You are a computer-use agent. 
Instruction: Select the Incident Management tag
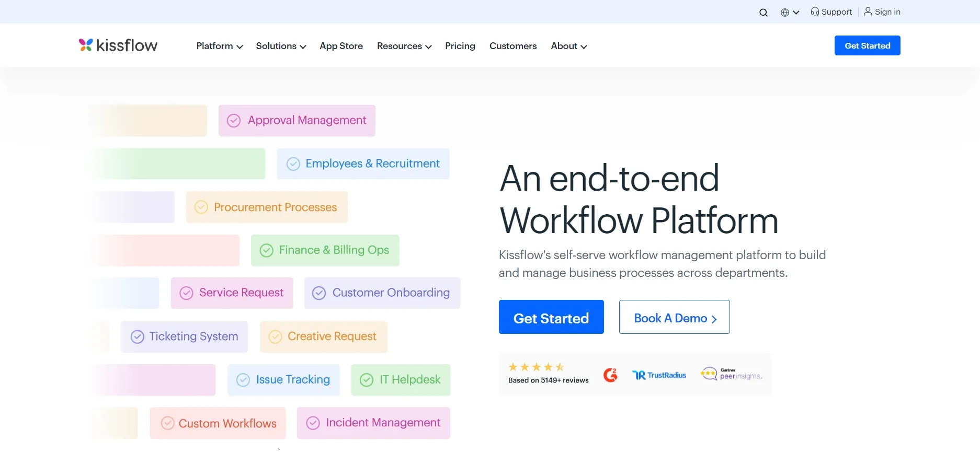[x=373, y=423]
